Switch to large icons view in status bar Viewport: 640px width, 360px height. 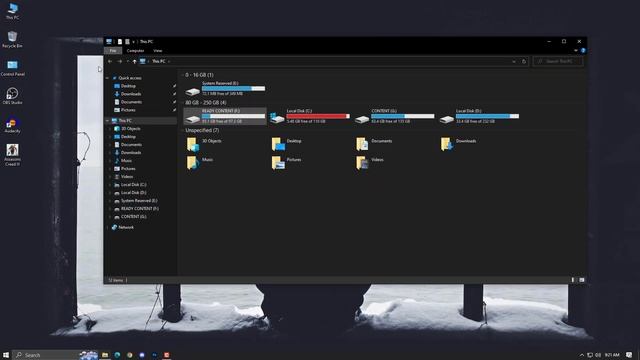(x=582, y=280)
